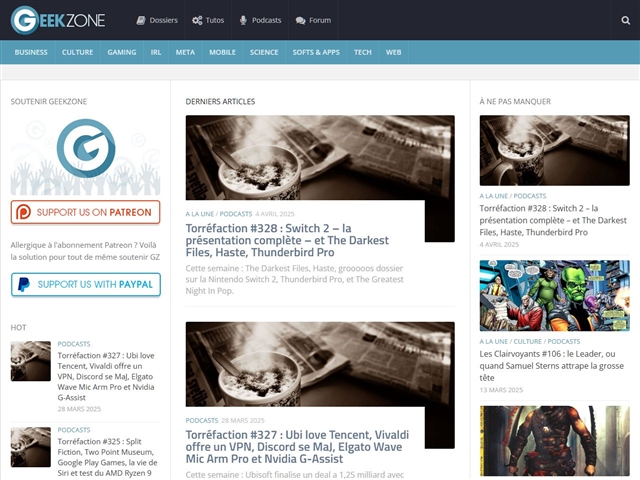
Task: Click the PayPal logo icon on the button
Action: [x=24, y=284]
